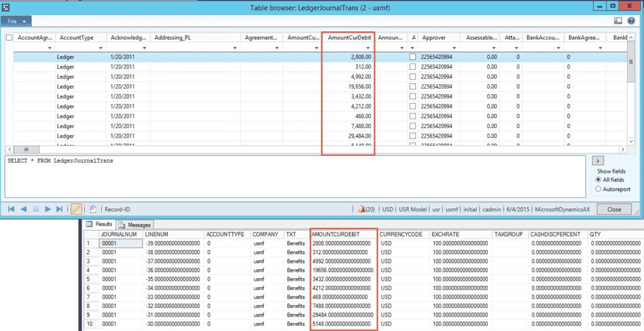Click the vertical scrollbar thumb of grid
Viewport: 644px width, 331px height.
[631, 62]
